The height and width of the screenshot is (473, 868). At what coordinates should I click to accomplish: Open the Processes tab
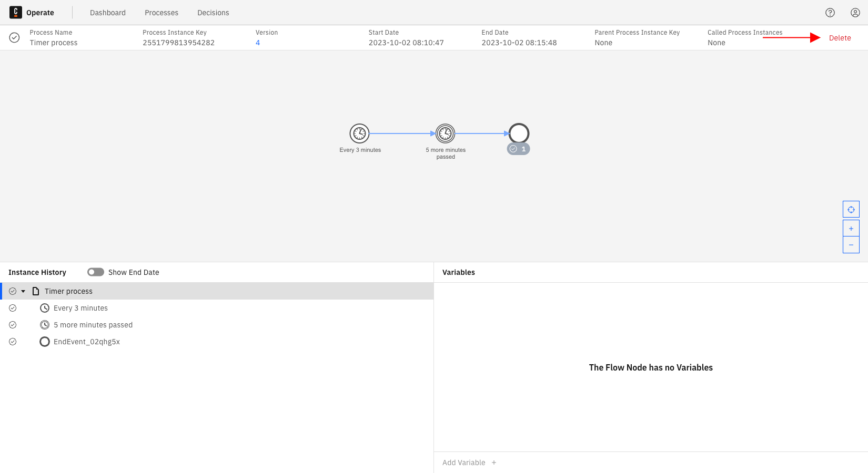162,13
